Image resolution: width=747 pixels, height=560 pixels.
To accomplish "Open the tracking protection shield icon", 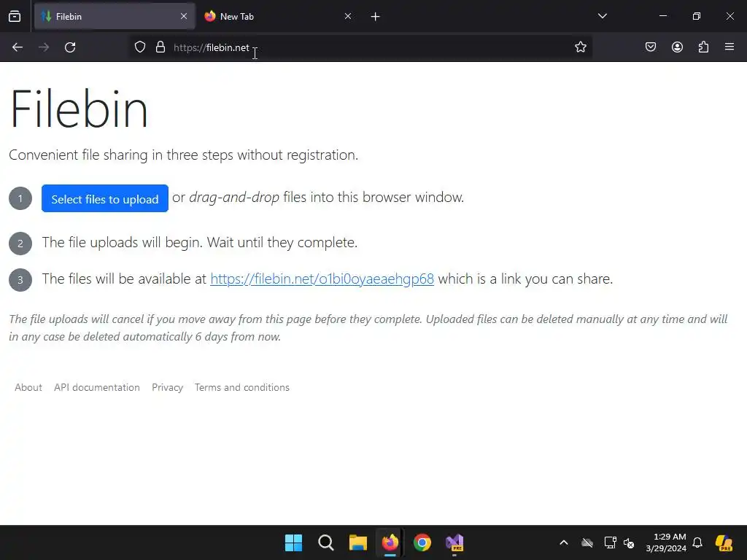I will pyautogui.click(x=139, y=47).
